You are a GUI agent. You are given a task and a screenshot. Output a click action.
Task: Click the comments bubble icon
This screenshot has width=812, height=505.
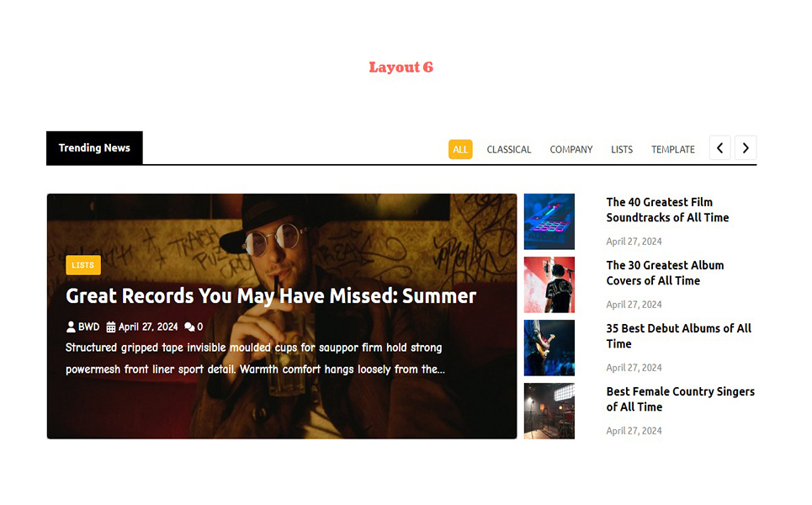point(189,327)
